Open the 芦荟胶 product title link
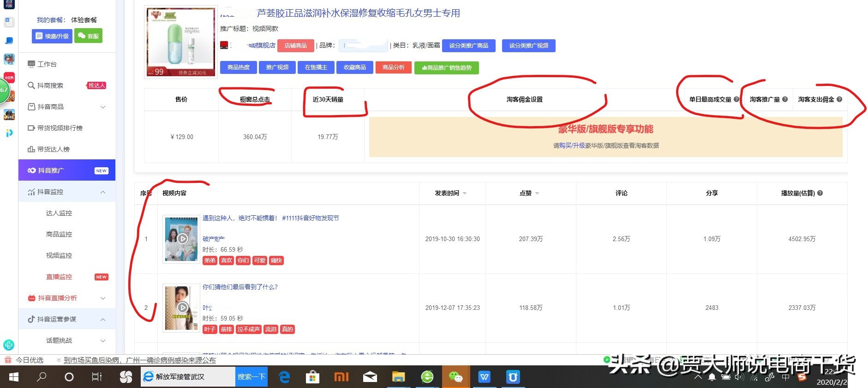The width and height of the screenshot is (868, 388). (358, 13)
